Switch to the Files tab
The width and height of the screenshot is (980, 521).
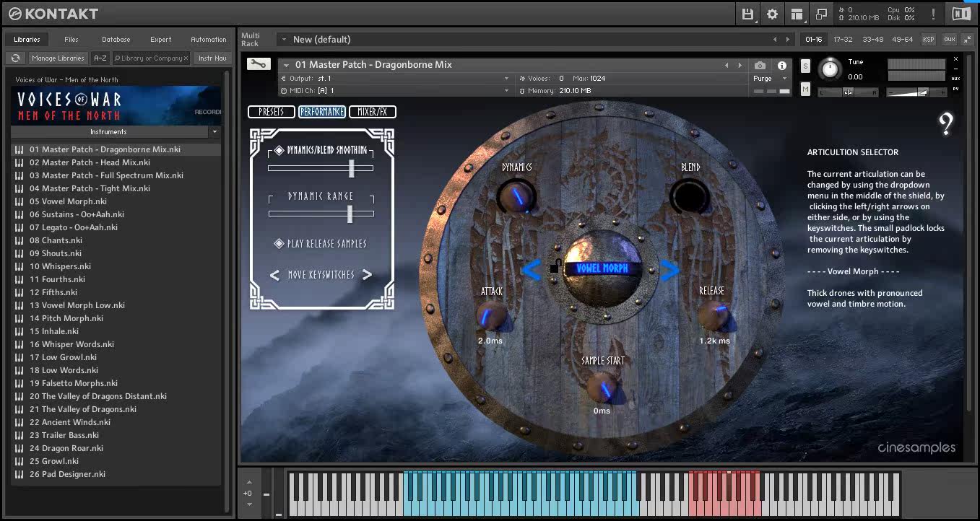[71, 40]
